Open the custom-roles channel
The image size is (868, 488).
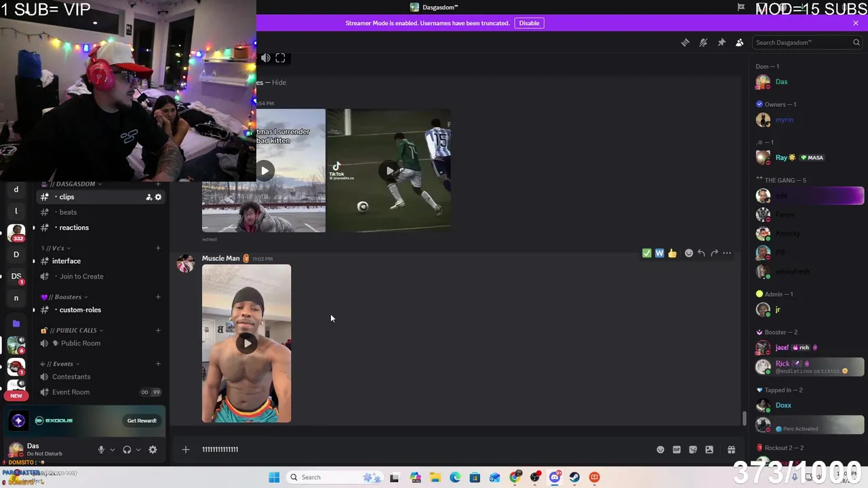(100, 310)
